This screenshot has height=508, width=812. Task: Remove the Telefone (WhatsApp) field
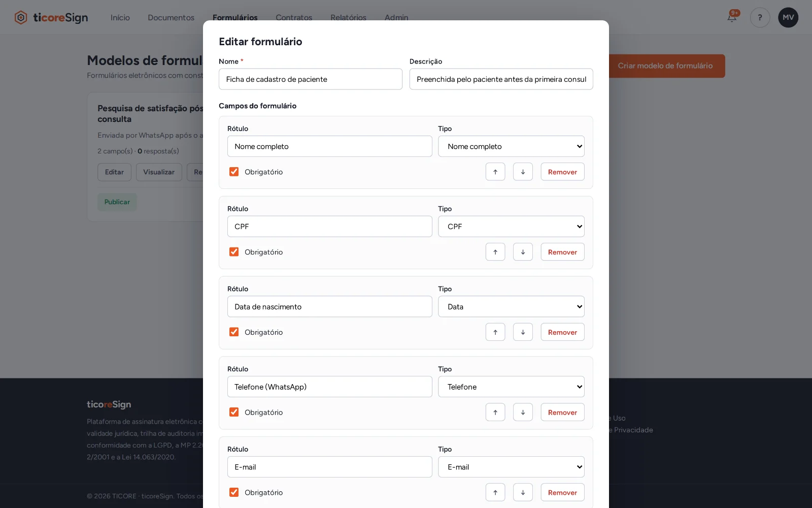[562, 412]
